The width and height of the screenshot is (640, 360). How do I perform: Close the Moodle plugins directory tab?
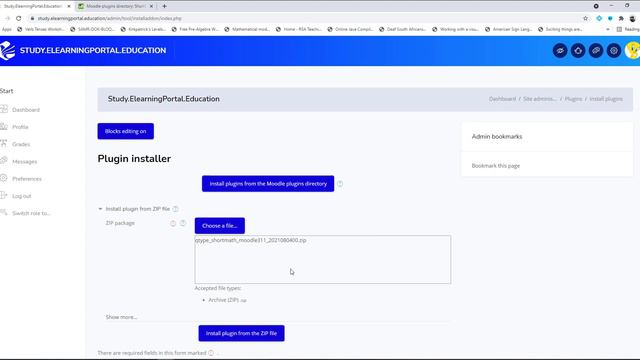point(151,6)
